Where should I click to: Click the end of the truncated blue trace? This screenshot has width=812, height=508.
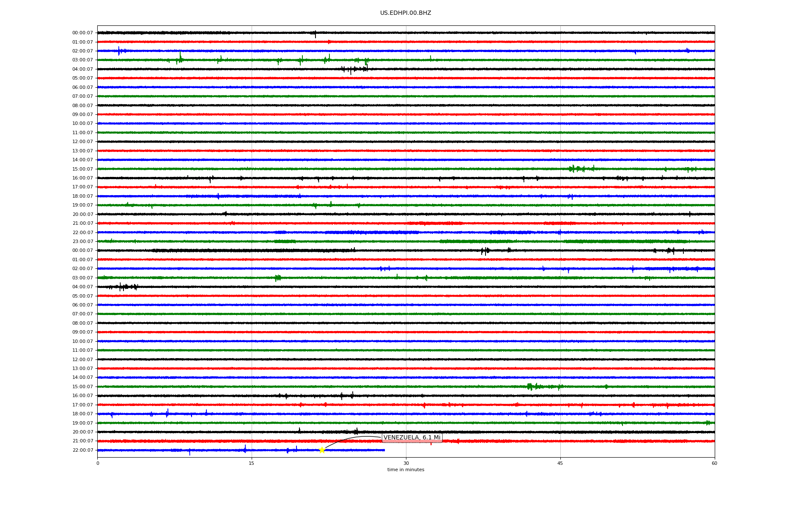point(384,450)
